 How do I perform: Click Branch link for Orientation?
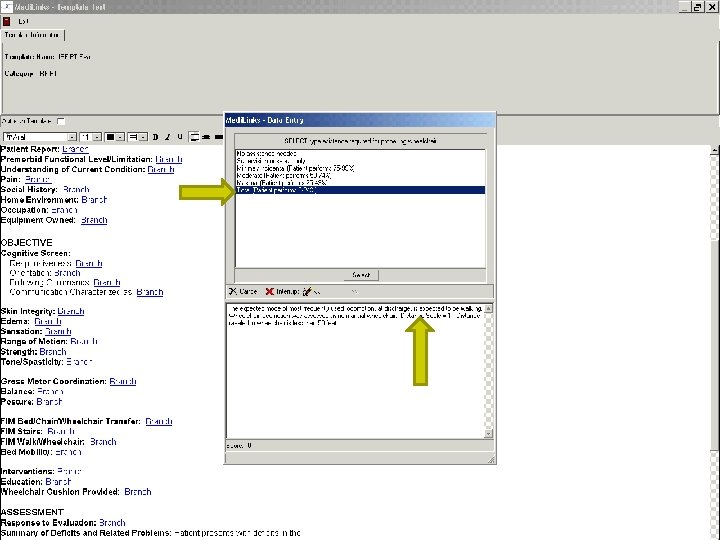click(x=67, y=273)
